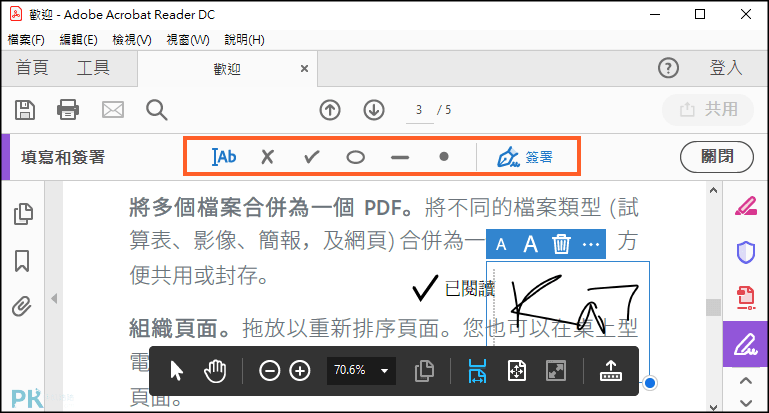The height and width of the screenshot is (413, 769).
Task: Click the zoom in plus button
Action: coord(300,371)
